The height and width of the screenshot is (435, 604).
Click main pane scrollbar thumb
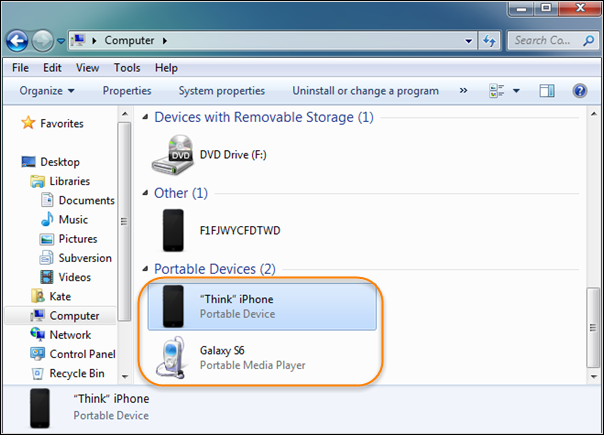coord(593,328)
